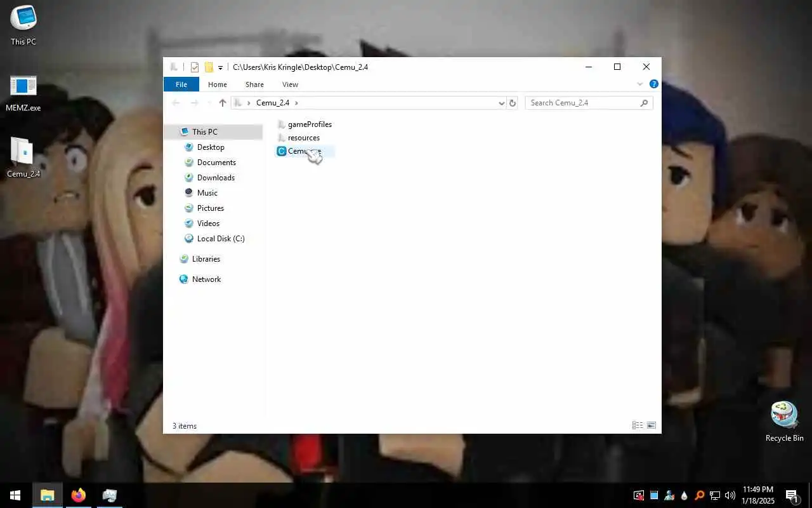
Task: Click the water drop tray icon
Action: [x=684, y=495]
